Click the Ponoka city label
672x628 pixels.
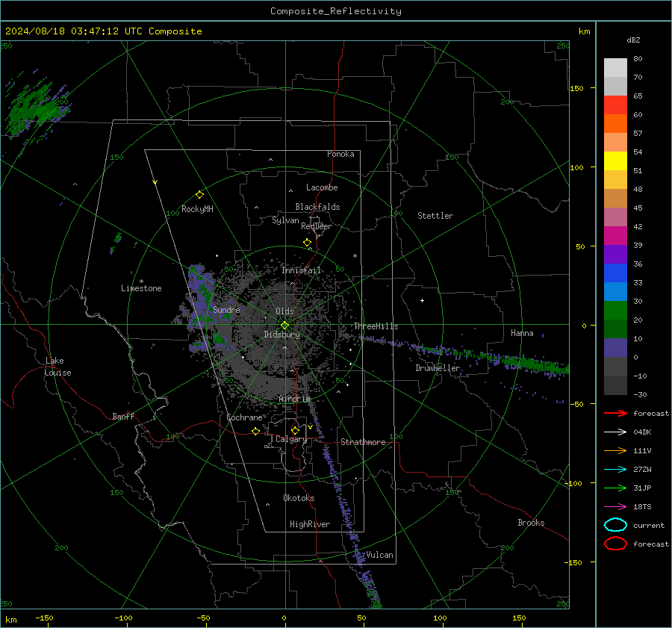[x=340, y=154]
